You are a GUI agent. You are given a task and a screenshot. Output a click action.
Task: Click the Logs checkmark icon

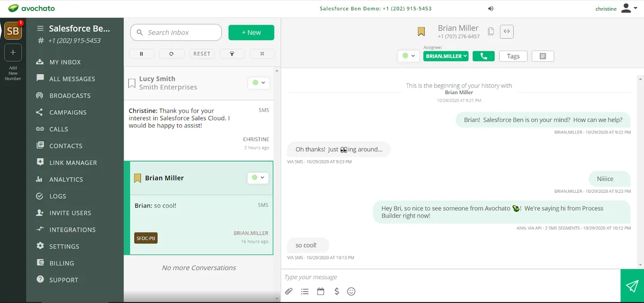pos(40,196)
